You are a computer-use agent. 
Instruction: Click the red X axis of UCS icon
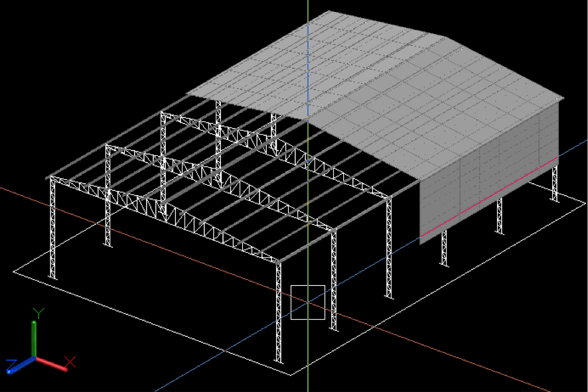51,363
